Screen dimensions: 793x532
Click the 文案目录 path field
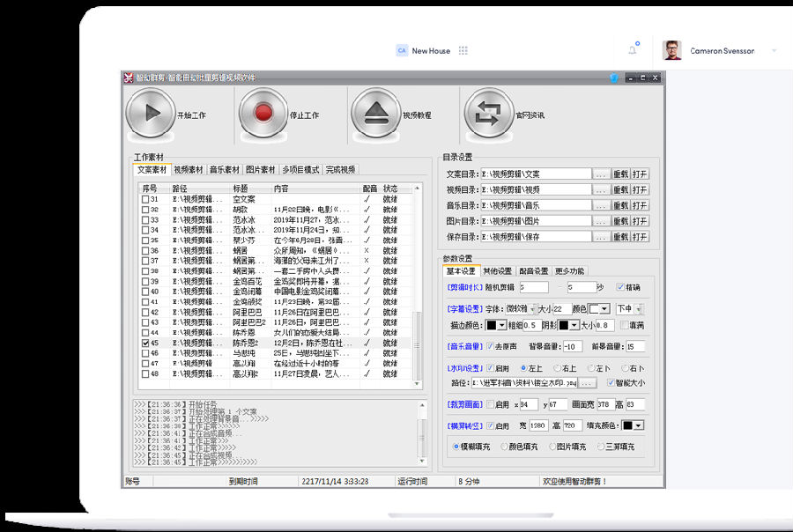pyautogui.click(x=536, y=174)
